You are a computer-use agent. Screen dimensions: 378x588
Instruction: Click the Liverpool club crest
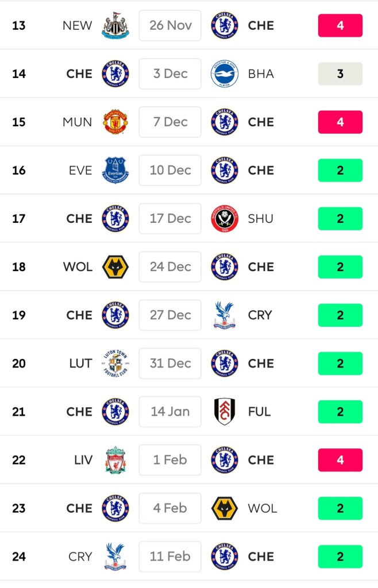pyautogui.click(x=115, y=460)
